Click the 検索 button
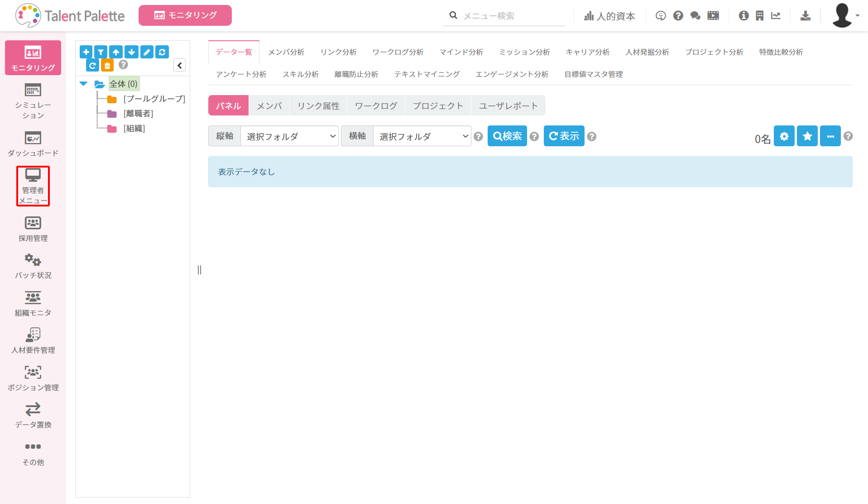This screenshot has width=868, height=504. pos(507,136)
